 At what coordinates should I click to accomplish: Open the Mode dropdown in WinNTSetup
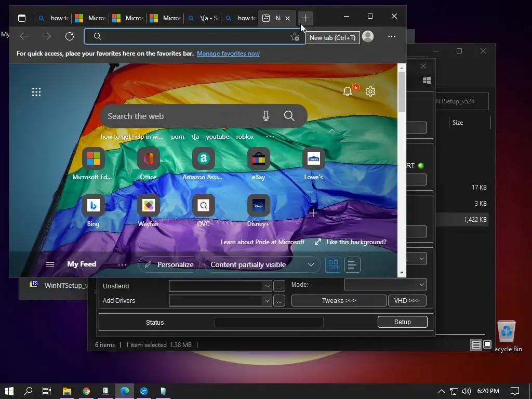click(x=385, y=285)
